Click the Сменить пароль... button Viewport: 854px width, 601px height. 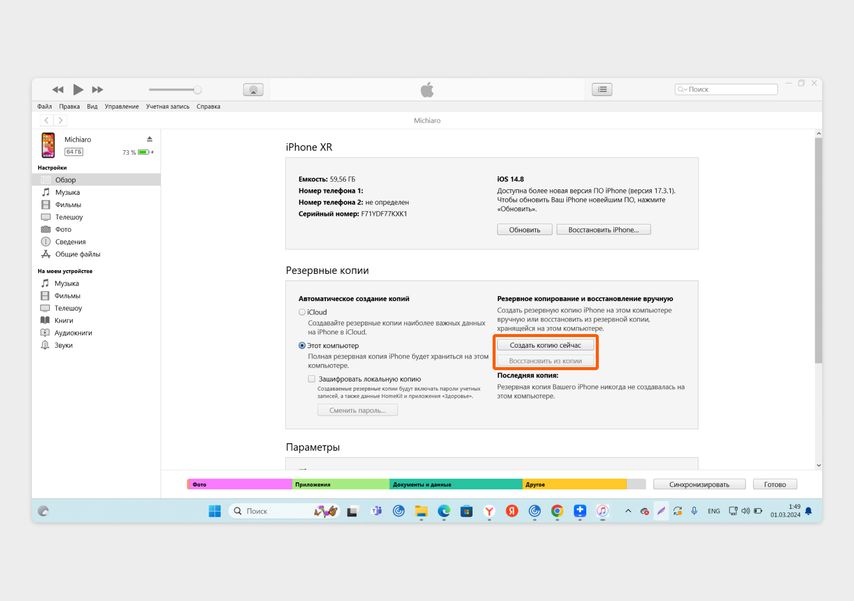pyautogui.click(x=357, y=410)
